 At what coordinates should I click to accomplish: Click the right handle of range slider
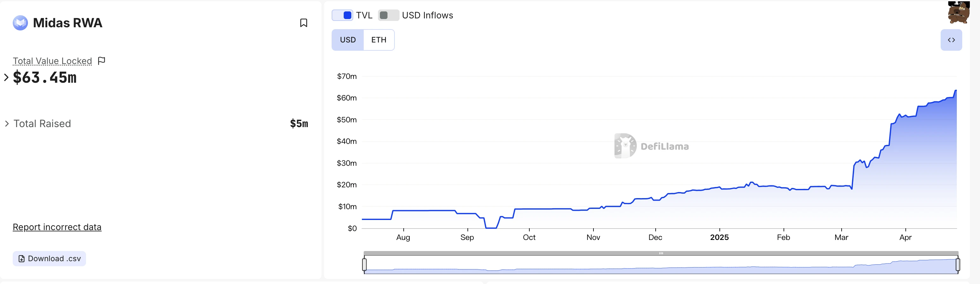pyautogui.click(x=957, y=264)
